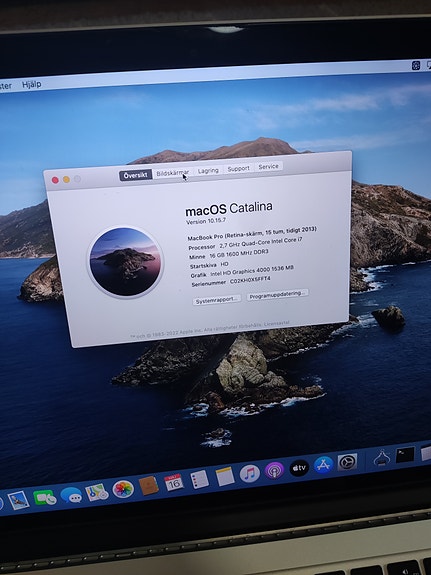Launch the Music app from dock
The image size is (431, 575).
(x=250, y=473)
